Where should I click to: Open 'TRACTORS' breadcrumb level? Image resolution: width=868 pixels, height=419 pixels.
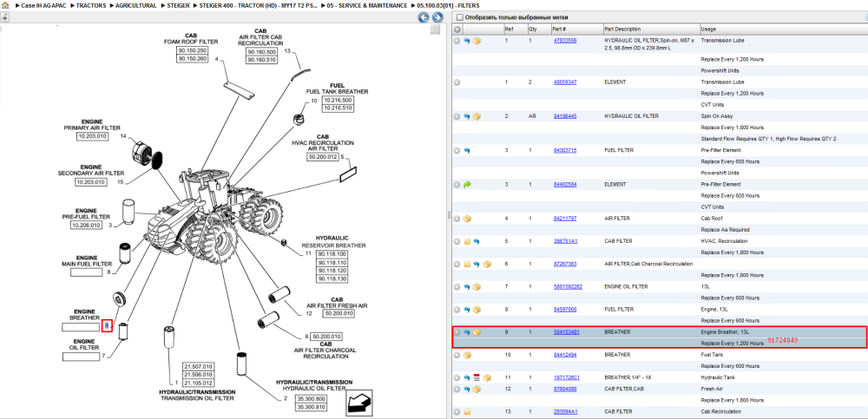click(x=91, y=5)
